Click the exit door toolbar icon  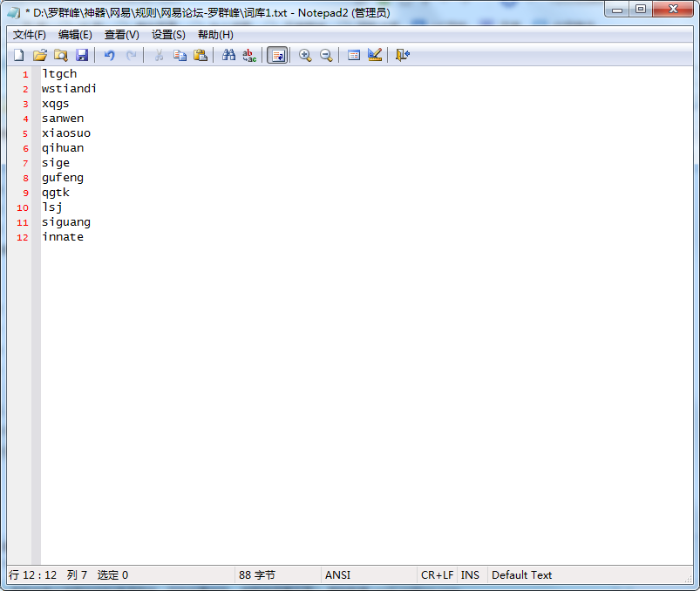[402, 55]
